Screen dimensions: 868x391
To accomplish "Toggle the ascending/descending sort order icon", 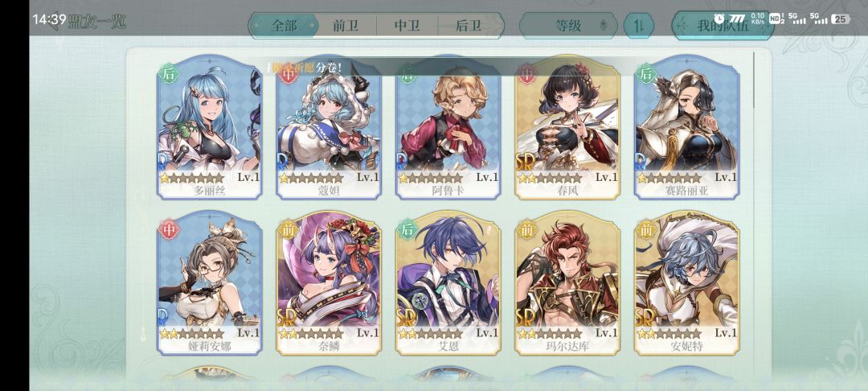I will point(638,26).
